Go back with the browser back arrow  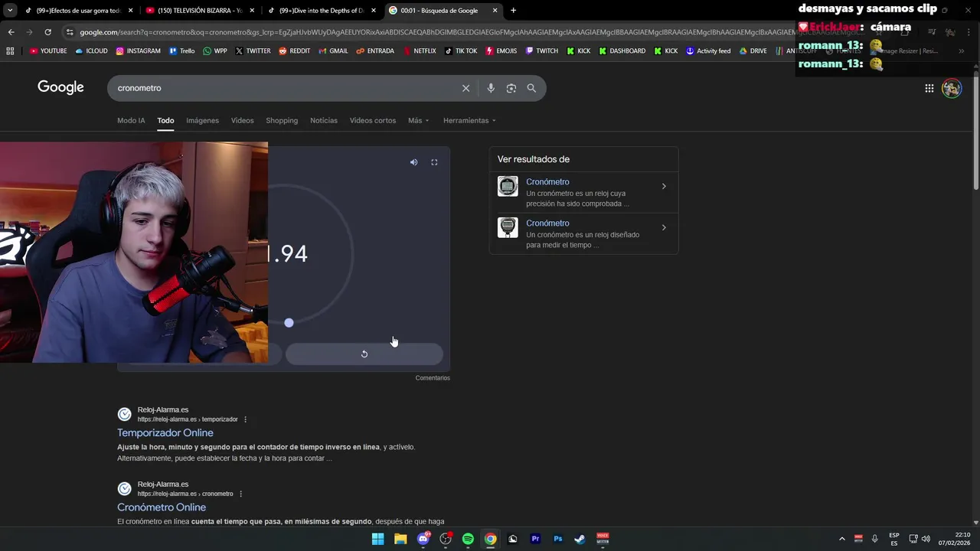11,32
